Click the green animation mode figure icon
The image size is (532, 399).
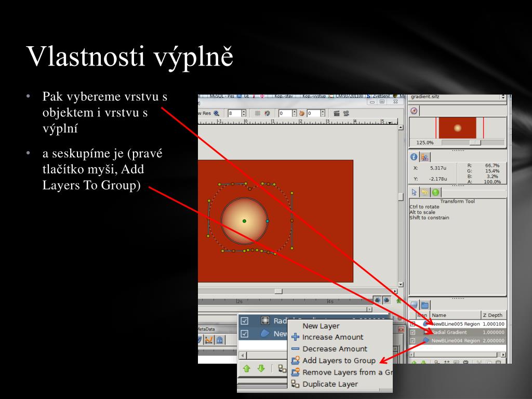coord(398,301)
